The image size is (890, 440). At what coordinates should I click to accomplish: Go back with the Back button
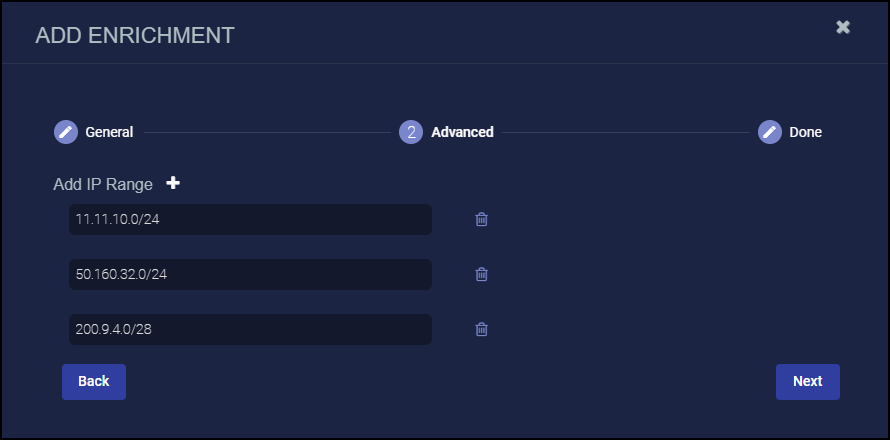[94, 381]
